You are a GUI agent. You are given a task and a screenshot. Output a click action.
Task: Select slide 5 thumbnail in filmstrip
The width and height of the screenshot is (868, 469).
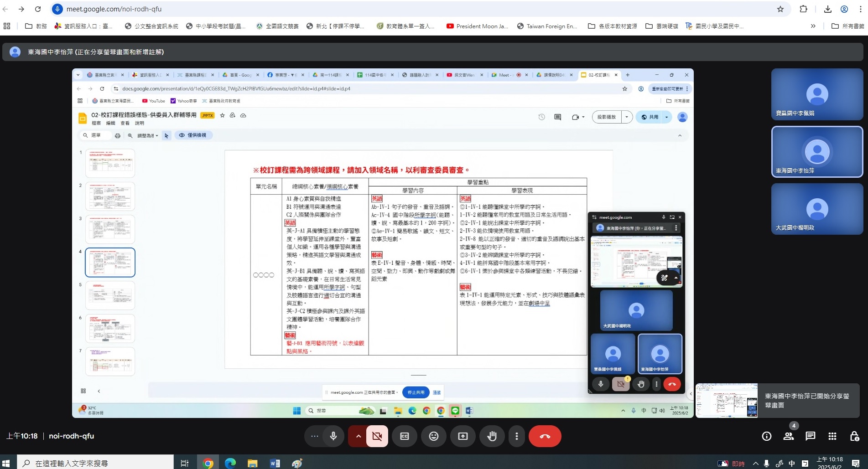[110, 295]
